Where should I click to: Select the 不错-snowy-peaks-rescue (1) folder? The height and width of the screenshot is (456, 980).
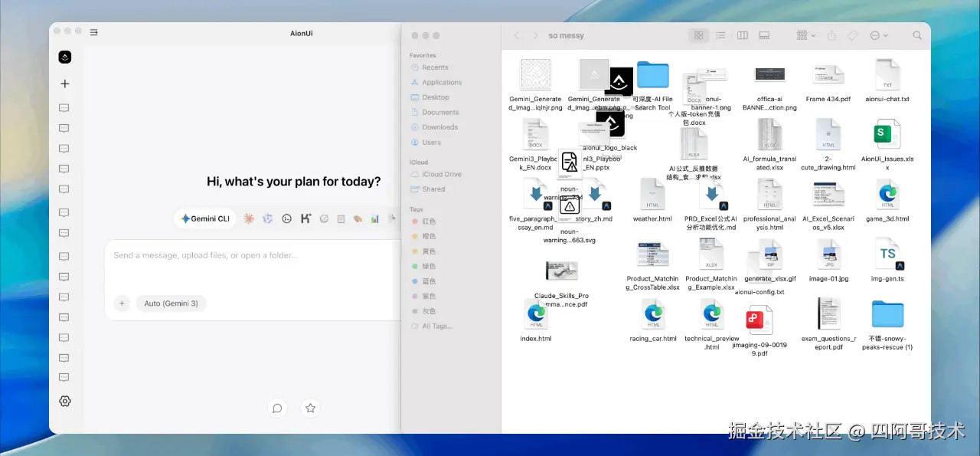coord(887,313)
